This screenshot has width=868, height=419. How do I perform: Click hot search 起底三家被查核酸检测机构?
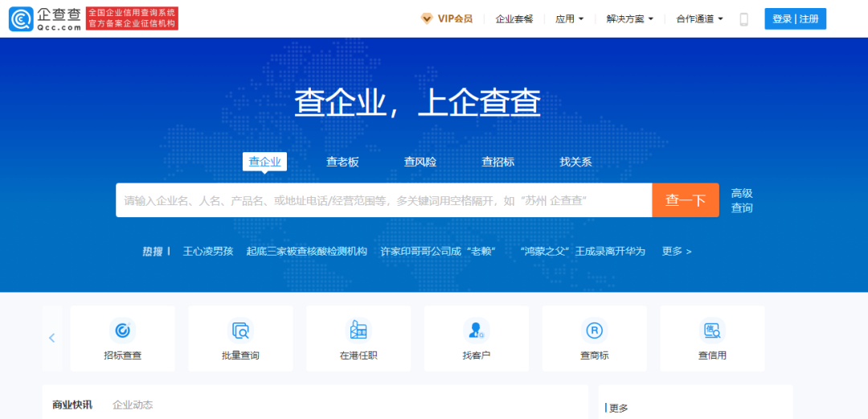click(x=307, y=251)
